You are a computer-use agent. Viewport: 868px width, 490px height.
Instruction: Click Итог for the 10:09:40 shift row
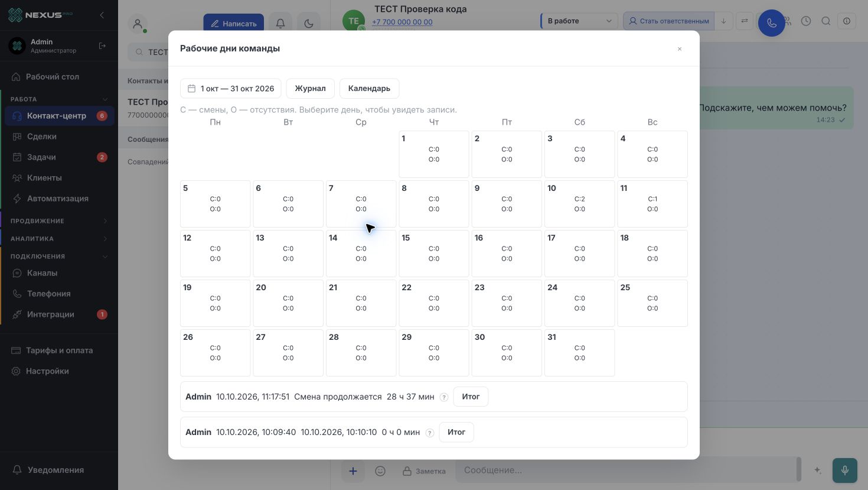[x=456, y=432]
